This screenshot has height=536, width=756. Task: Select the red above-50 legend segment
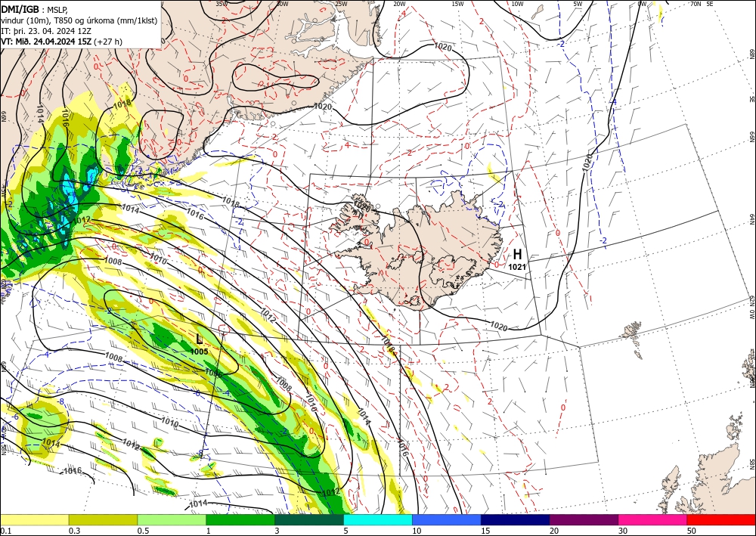(x=721, y=519)
